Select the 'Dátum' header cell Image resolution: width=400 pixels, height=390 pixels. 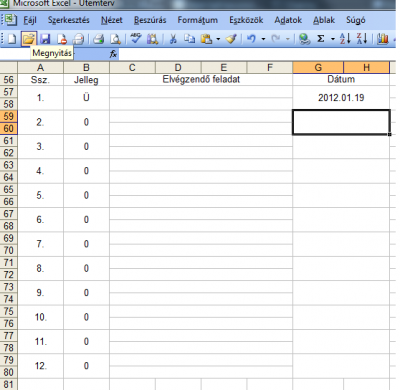[x=341, y=79]
